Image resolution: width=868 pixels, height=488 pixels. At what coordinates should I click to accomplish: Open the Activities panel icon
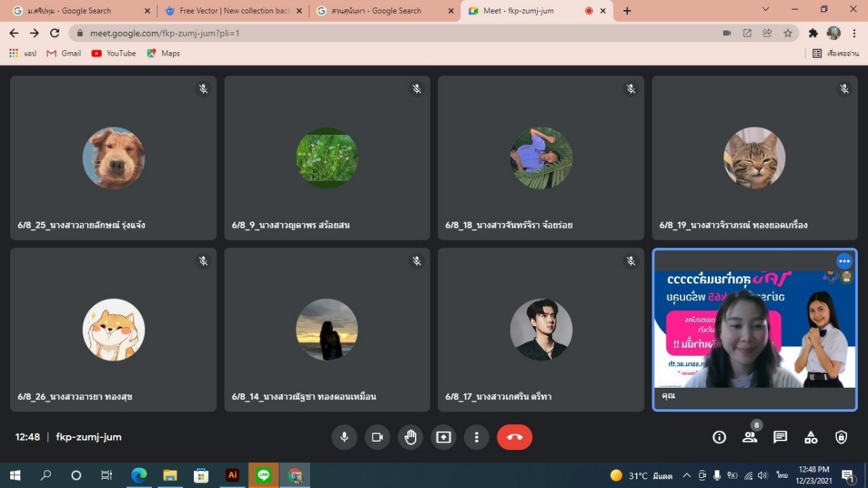[x=811, y=437]
